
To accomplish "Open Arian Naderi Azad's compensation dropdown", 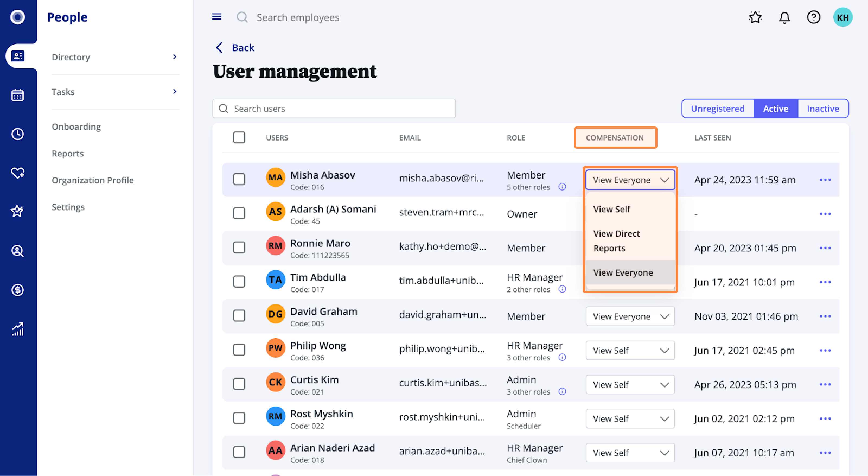I will (630, 452).
